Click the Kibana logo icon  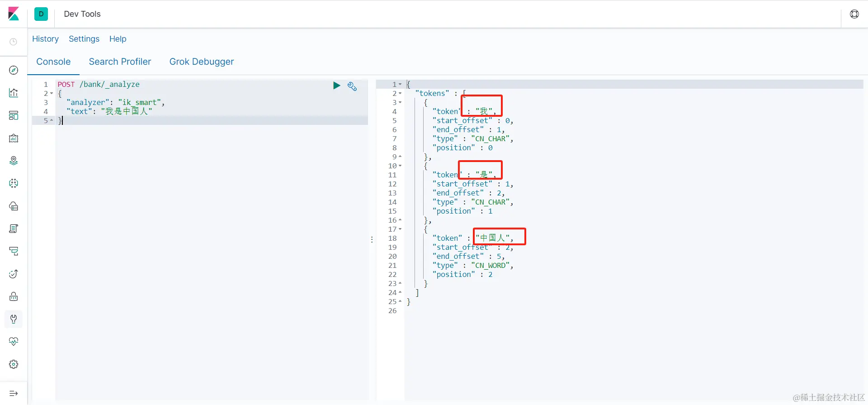click(x=14, y=14)
